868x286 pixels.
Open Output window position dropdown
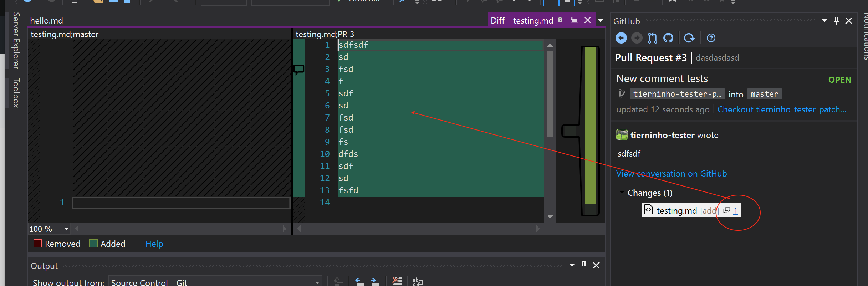click(x=572, y=265)
